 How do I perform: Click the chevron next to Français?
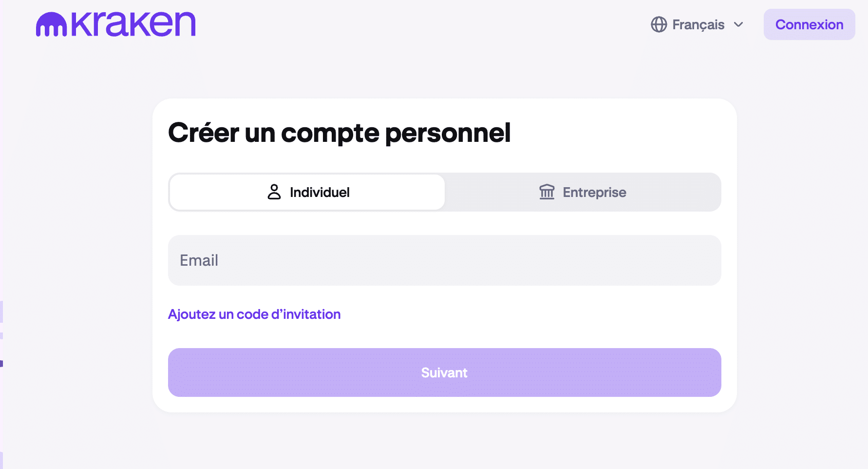pyautogui.click(x=738, y=24)
